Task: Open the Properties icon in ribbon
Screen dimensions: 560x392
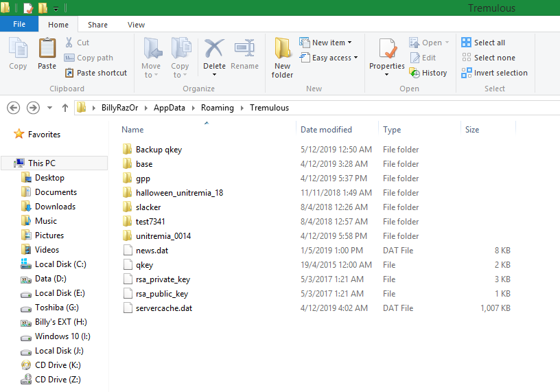Action: tap(387, 52)
